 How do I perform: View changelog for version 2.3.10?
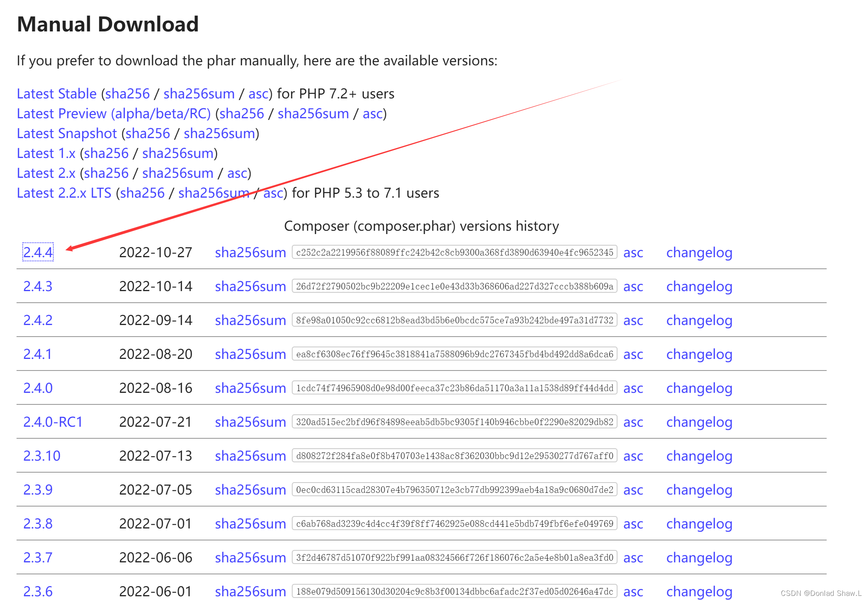pos(699,456)
